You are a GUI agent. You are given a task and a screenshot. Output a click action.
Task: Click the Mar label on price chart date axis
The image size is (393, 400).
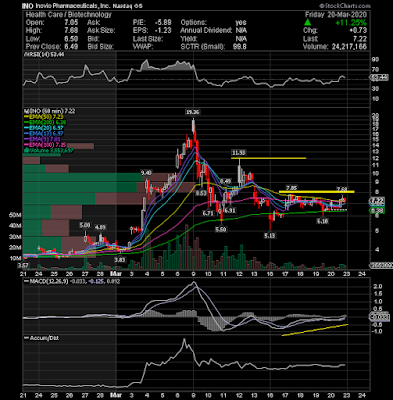pos(115,274)
